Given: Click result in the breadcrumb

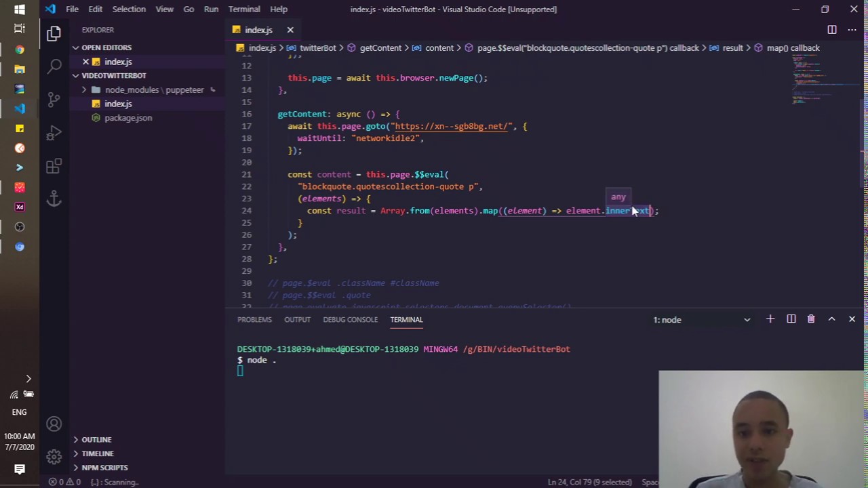Looking at the screenshot, I should pyautogui.click(x=732, y=48).
